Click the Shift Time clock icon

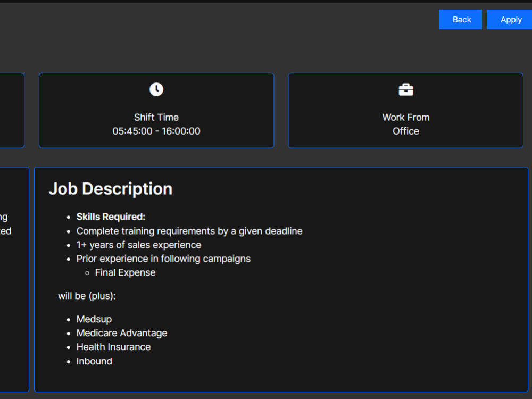[x=156, y=89]
